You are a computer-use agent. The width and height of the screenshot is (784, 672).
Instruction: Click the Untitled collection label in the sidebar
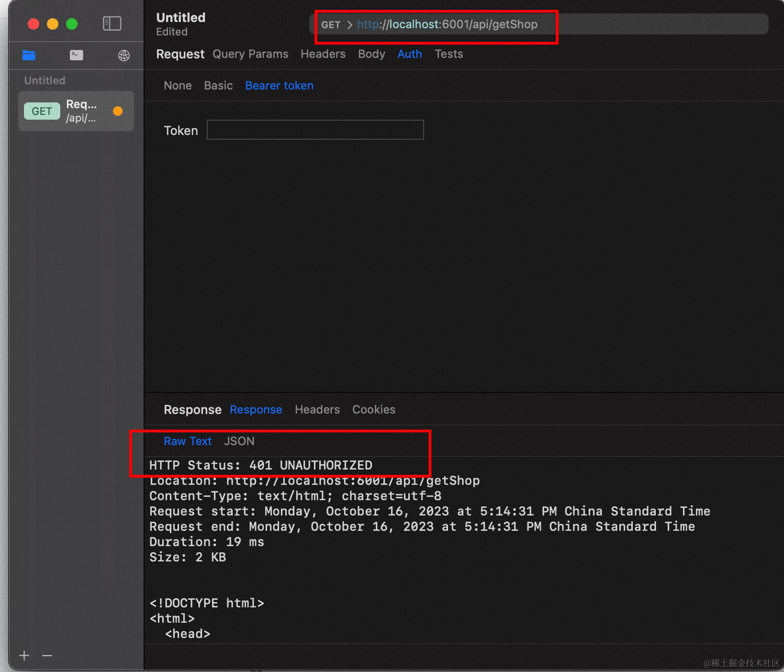coord(45,80)
